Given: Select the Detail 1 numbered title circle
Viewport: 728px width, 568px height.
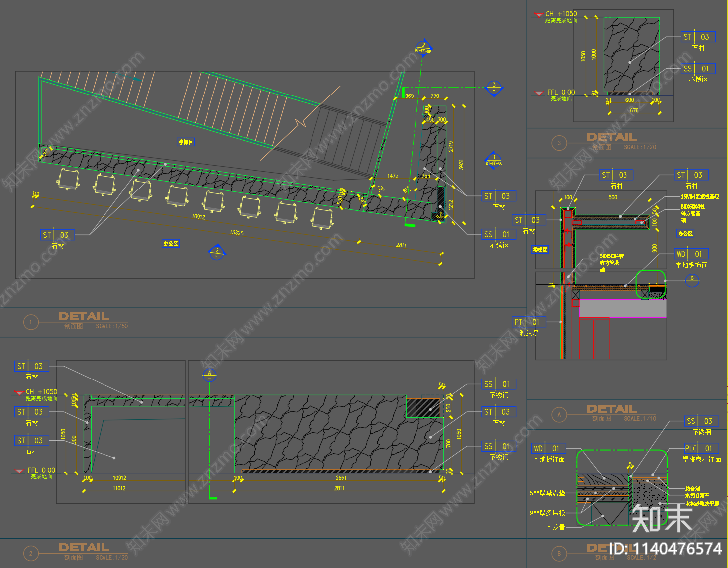Looking at the screenshot, I should (31, 322).
